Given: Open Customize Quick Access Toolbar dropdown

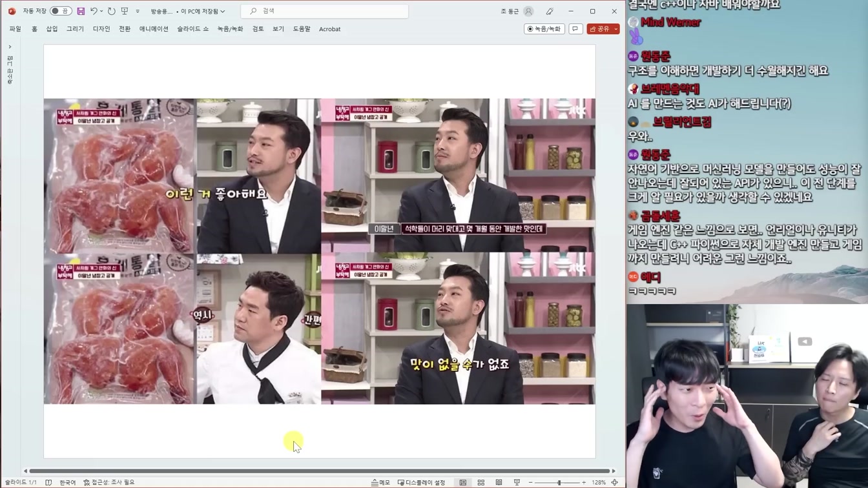Looking at the screenshot, I should (x=137, y=11).
